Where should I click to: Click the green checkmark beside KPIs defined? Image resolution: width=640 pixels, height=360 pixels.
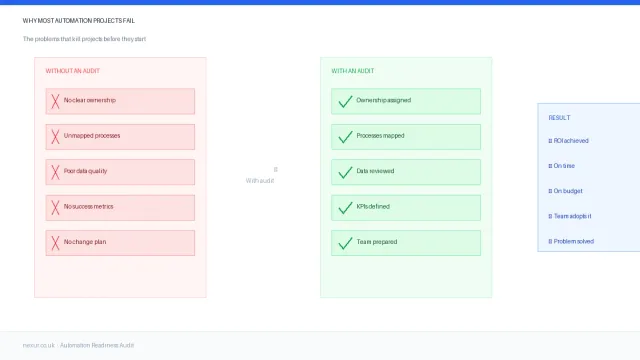(x=345, y=208)
